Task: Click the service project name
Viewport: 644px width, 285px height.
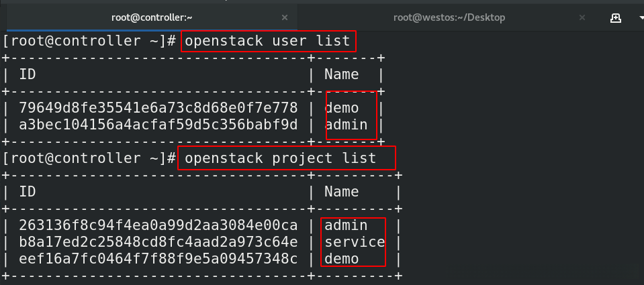Action: click(x=355, y=242)
